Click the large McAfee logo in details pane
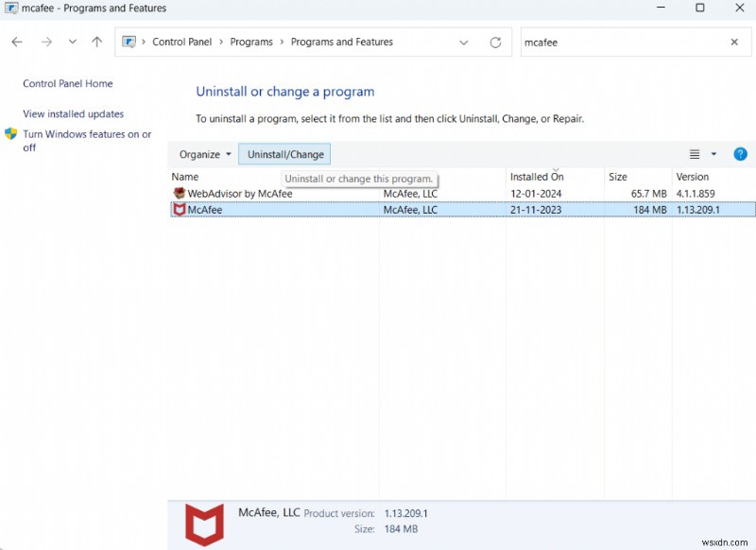Viewport: 756px width, 550px height. (x=204, y=524)
